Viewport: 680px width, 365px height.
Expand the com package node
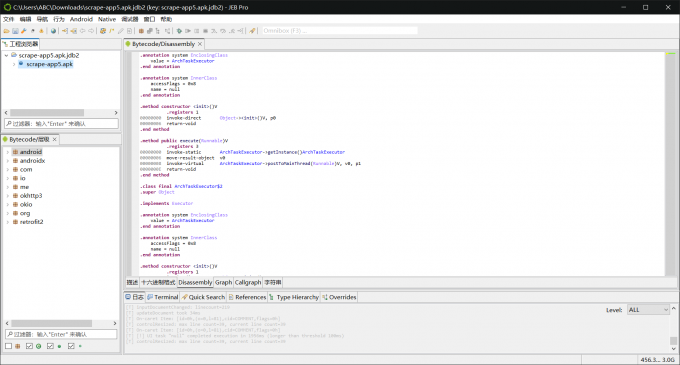tap(7, 169)
